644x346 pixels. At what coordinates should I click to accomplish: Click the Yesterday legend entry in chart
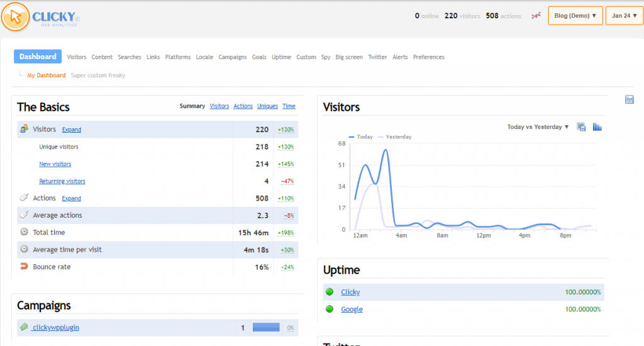395,137
